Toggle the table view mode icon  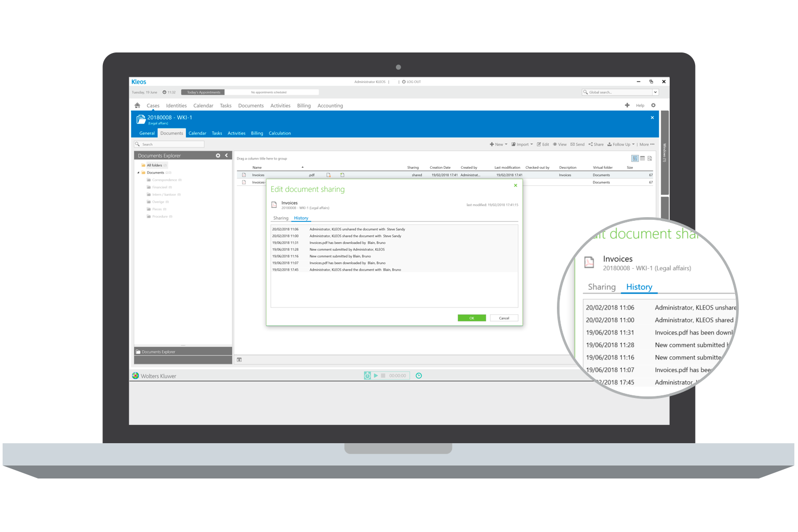point(642,158)
